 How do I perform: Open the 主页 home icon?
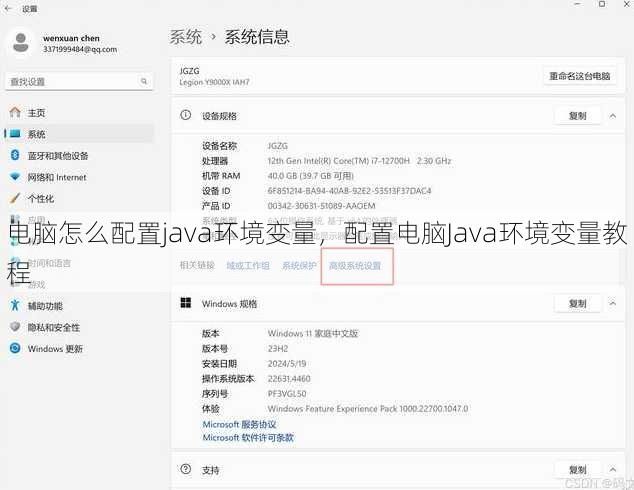click(15, 112)
